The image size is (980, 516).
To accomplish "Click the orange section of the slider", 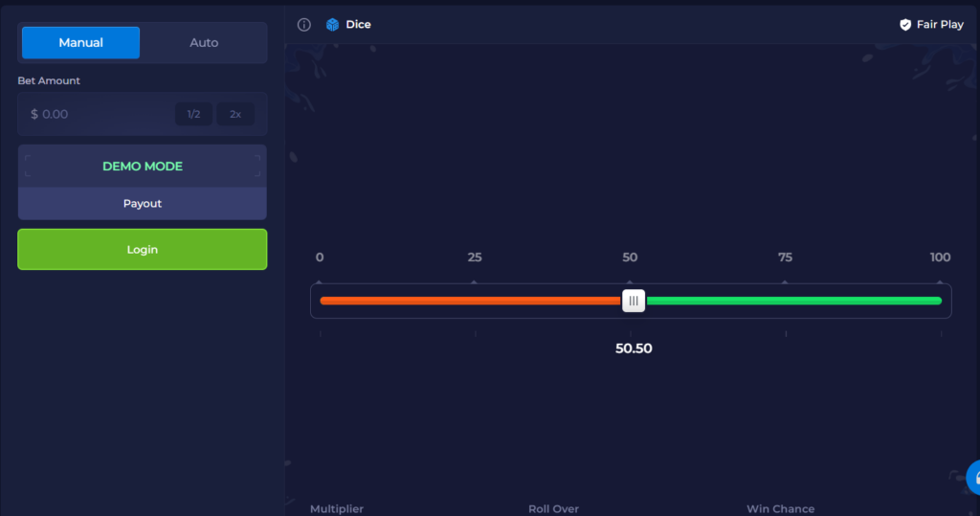I will coord(469,301).
